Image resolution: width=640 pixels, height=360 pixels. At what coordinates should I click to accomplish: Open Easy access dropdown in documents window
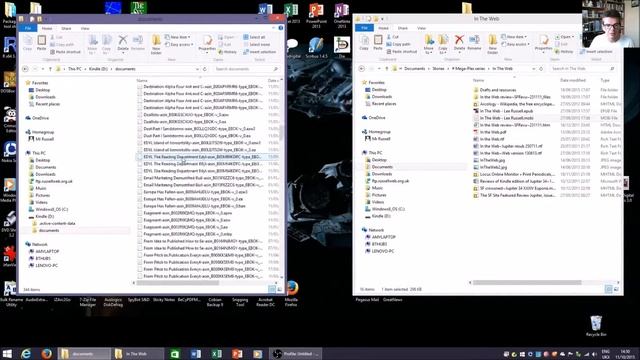[x=180, y=44]
